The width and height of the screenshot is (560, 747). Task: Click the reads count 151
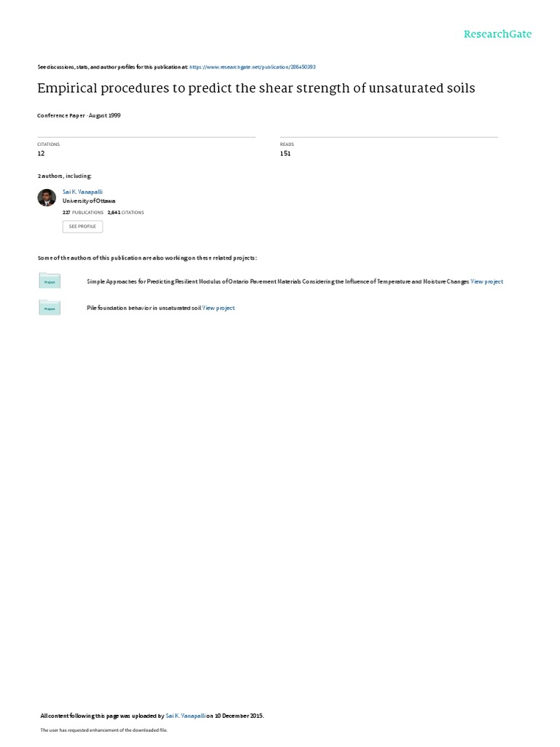click(x=285, y=153)
